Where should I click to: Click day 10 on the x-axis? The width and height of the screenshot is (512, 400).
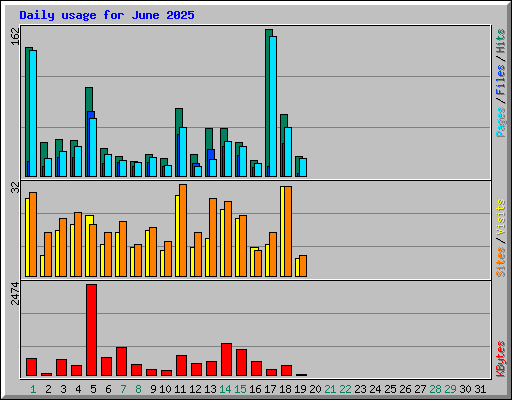tap(165, 389)
